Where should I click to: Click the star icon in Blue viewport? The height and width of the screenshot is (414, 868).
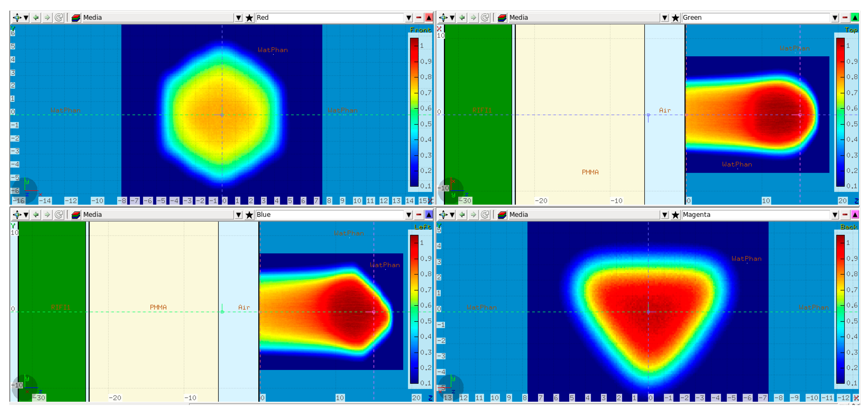coord(249,215)
